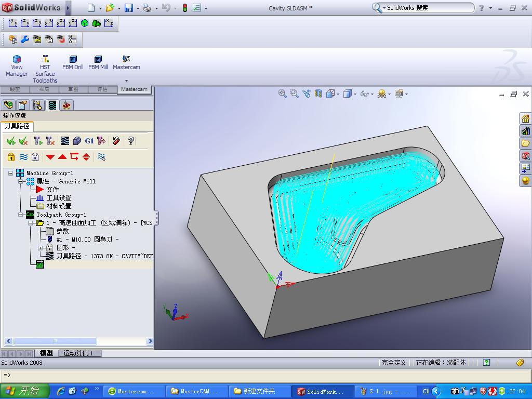Open View Manager command
This screenshot has height=399, width=532.
point(17,66)
